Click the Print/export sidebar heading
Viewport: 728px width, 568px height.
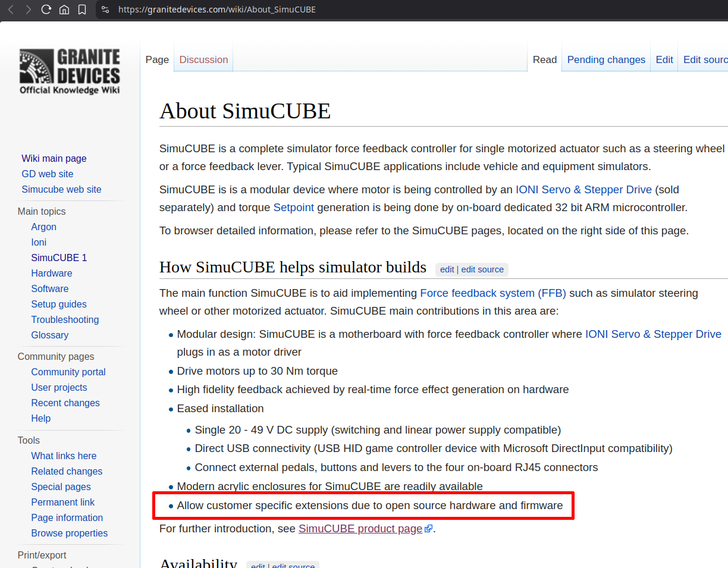pyautogui.click(x=42, y=555)
